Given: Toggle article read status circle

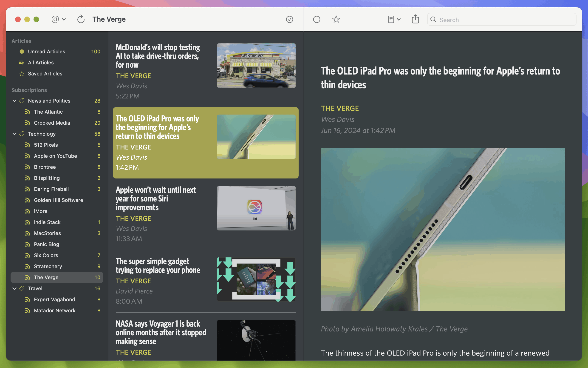Looking at the screenshot, I should coord(316,19).
